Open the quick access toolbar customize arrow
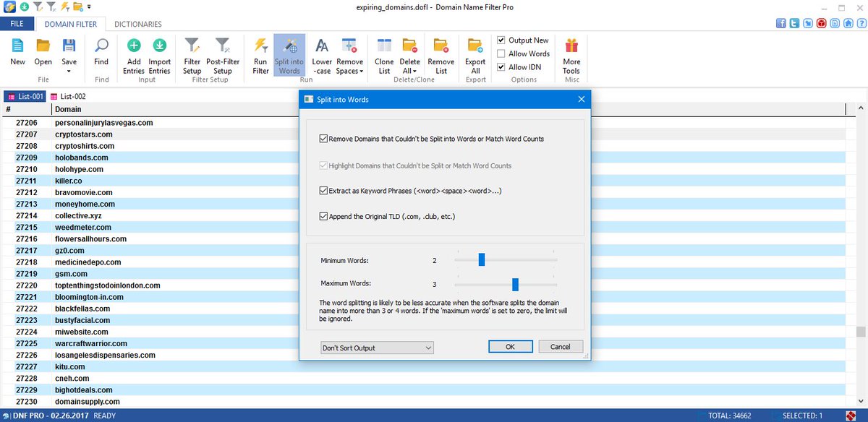 click(x=89, y=7)
